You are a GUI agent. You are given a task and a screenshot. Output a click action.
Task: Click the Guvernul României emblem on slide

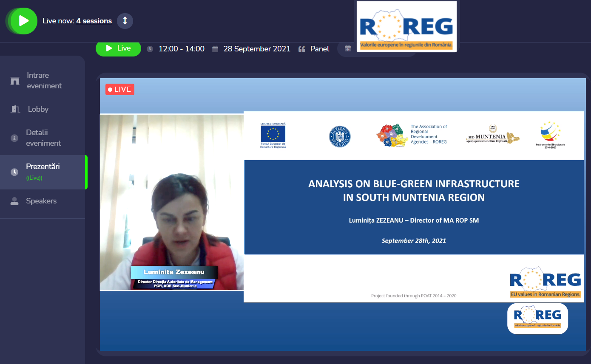[340, 136]
